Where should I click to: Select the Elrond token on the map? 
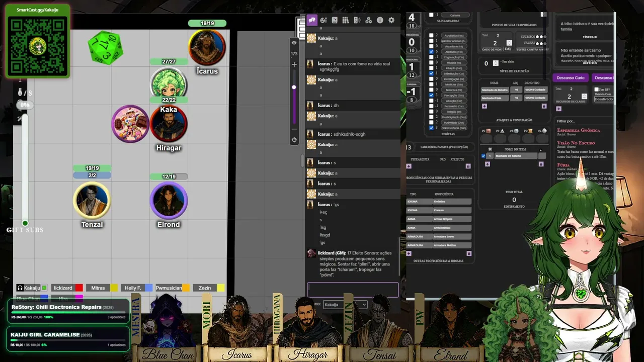169,200
